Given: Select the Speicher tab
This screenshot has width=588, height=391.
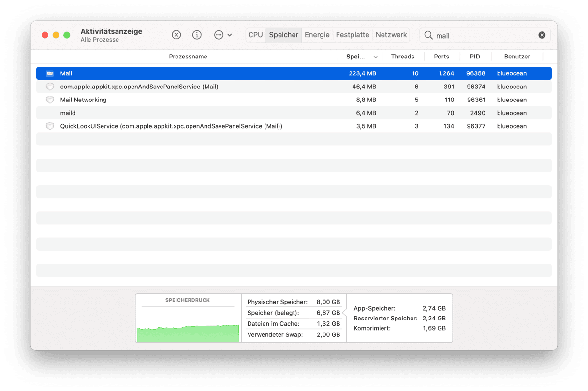Looking at the screenshot, I should (x=283, y=35).
